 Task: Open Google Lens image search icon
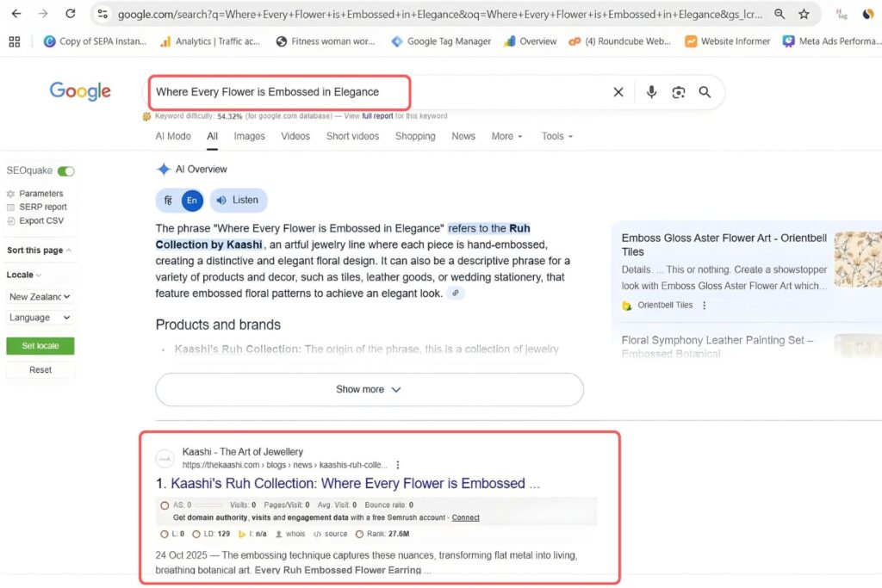[x=679, y=92]
